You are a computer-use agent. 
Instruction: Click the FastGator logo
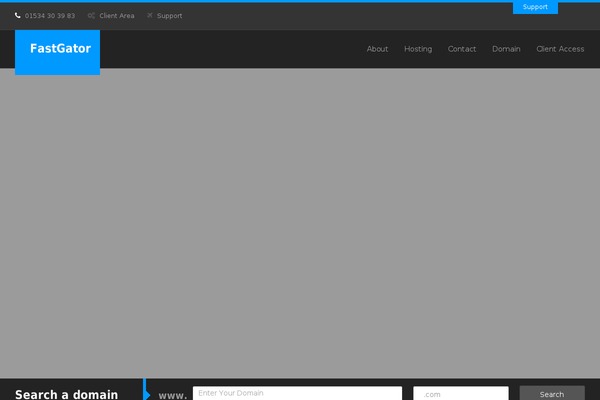[57, 52]
